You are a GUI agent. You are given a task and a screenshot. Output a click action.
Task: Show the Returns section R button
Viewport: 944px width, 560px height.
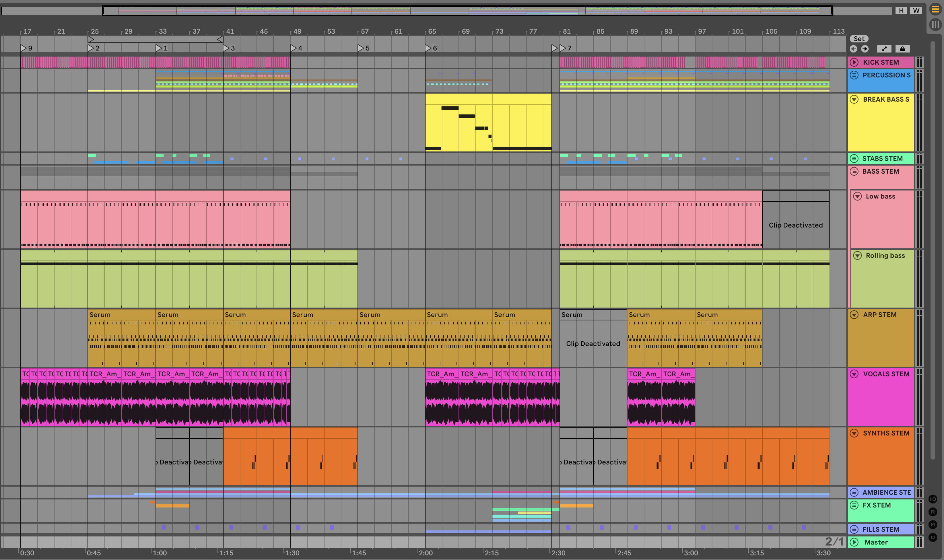pos(932,512)
